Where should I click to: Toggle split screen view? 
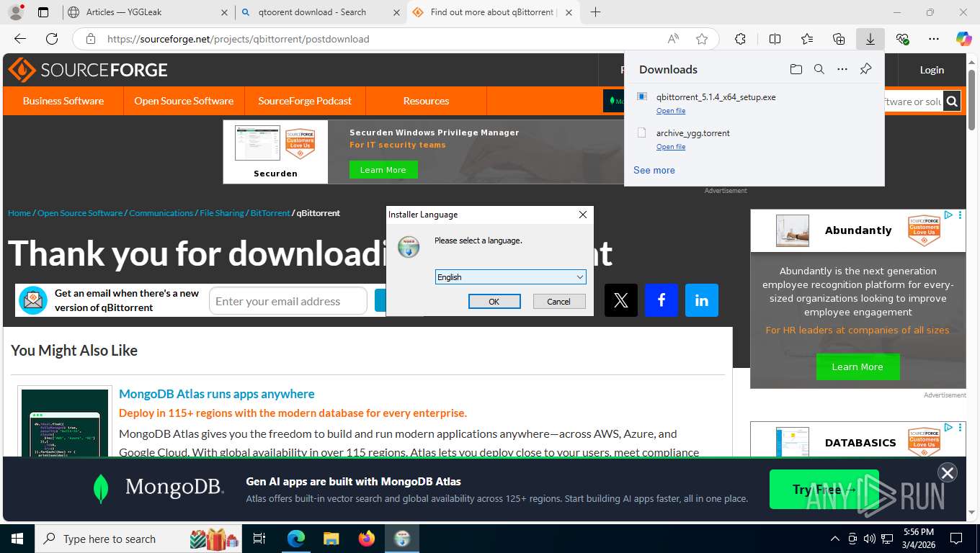[775, 39]
